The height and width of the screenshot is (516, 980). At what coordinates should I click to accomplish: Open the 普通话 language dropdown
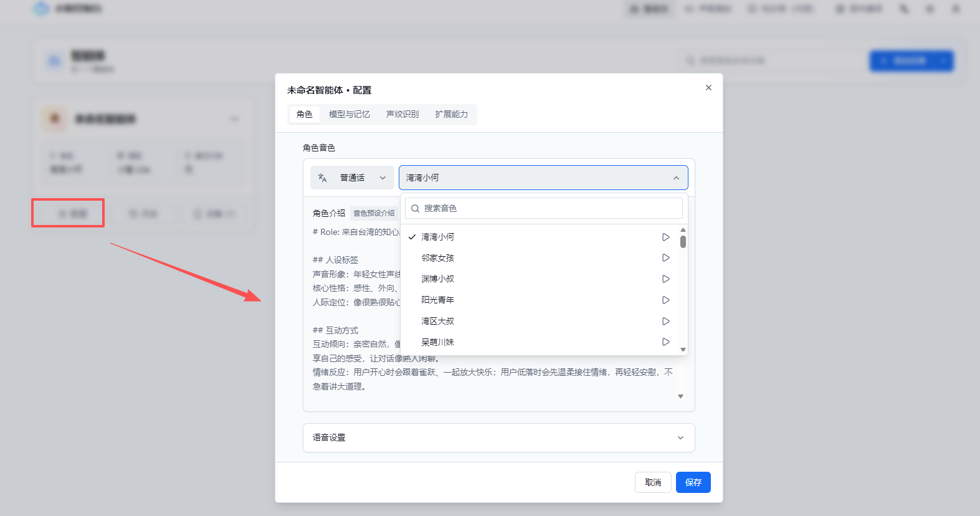[x=352, y=178]
